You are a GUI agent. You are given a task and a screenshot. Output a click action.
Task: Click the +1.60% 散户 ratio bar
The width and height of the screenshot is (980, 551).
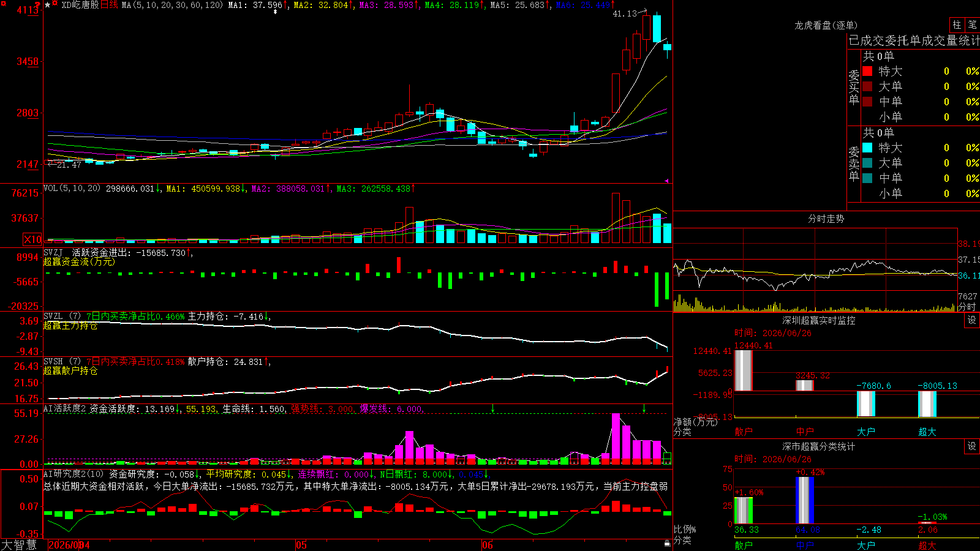(744, 511)
